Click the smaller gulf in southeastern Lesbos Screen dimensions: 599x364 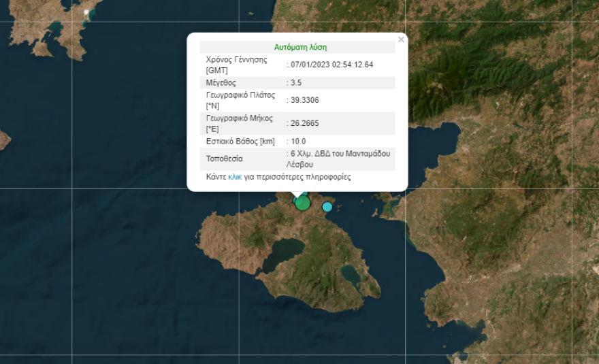[350, 276]
